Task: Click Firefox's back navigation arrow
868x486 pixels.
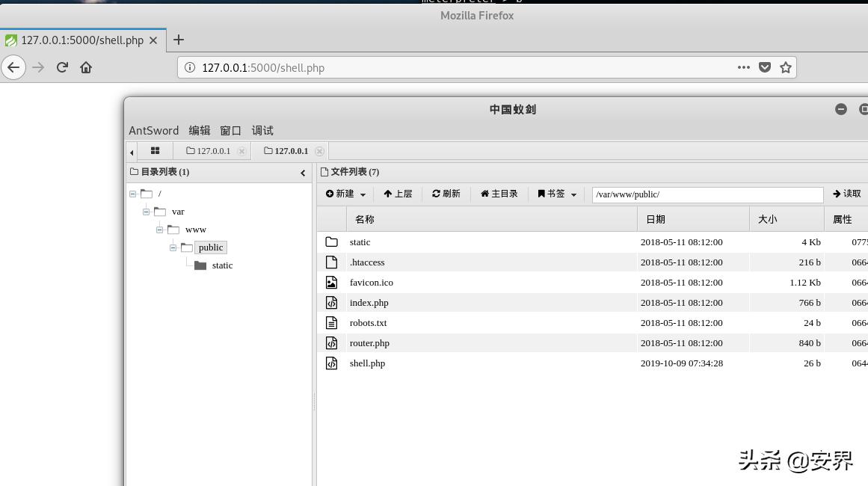Action: pos(13,67)
